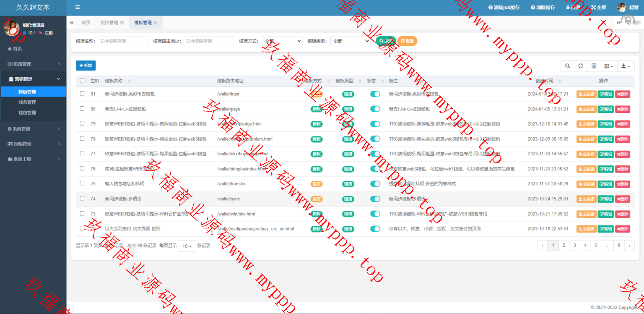Toggle card view icon in table toolbar

(x=594, y=66)
